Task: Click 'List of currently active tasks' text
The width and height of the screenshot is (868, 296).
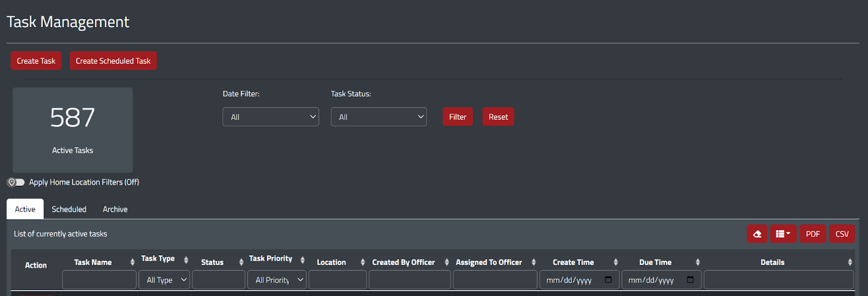Action: pyautogui.click(x=60, y=234)
